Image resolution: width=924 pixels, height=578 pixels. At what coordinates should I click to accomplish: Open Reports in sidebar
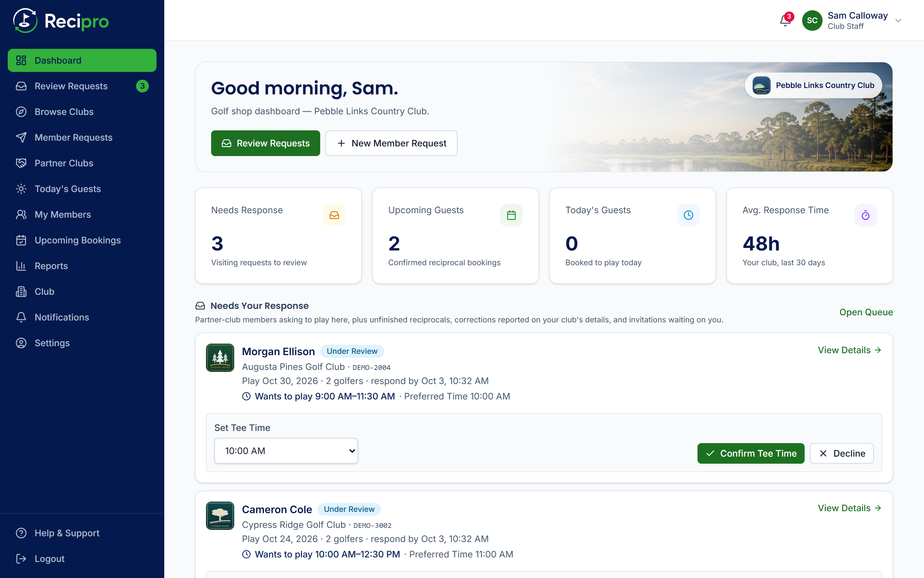pyautogui.click(x=82, y=266)
